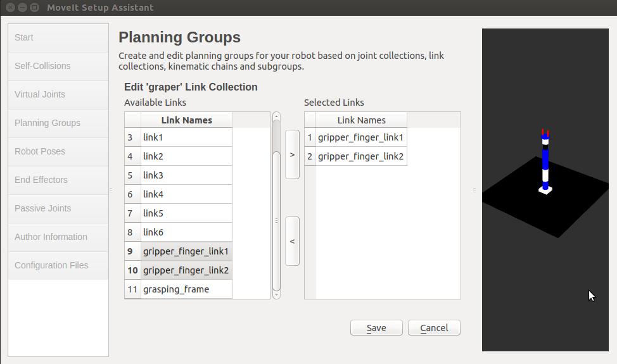Select link3 in Available Links
This screenshot has width=617, height=364.
coord(186,175)
